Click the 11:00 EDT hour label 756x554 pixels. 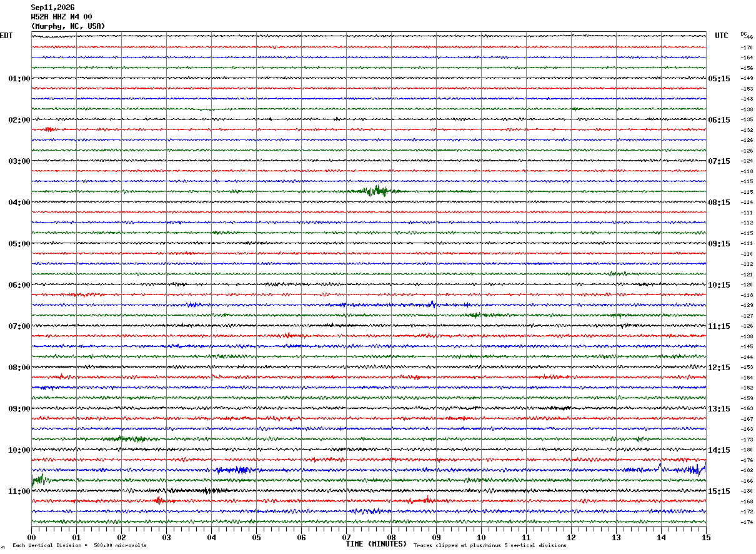point(19,491)
